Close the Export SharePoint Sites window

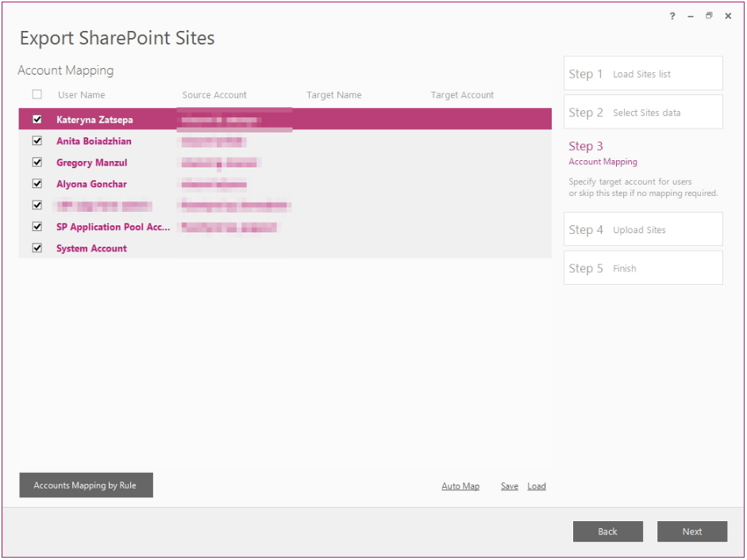coord(728,16)
